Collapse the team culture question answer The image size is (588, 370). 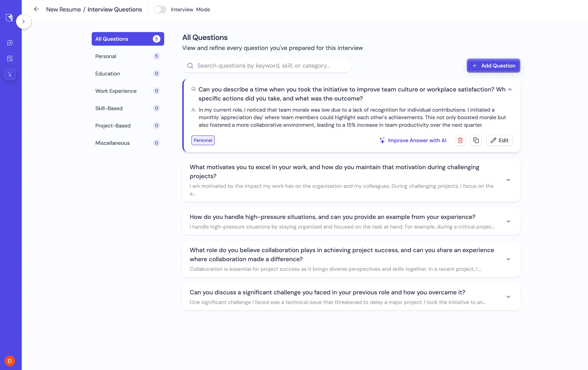(510, 90)
